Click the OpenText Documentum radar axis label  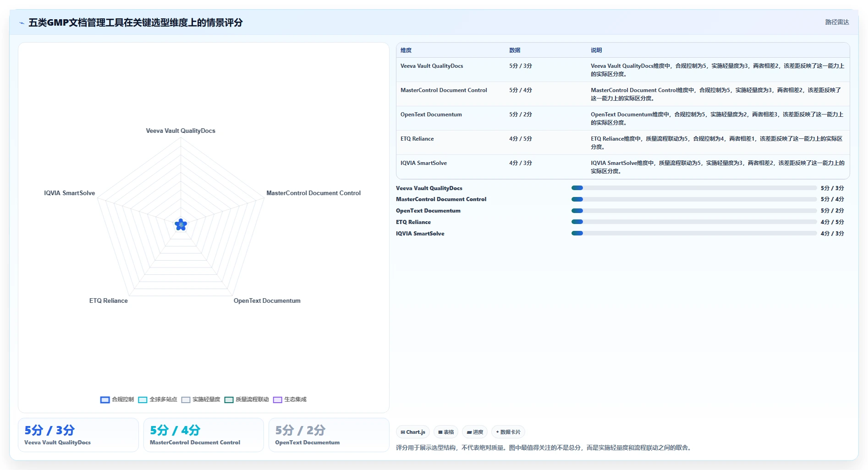click(267, 301)
